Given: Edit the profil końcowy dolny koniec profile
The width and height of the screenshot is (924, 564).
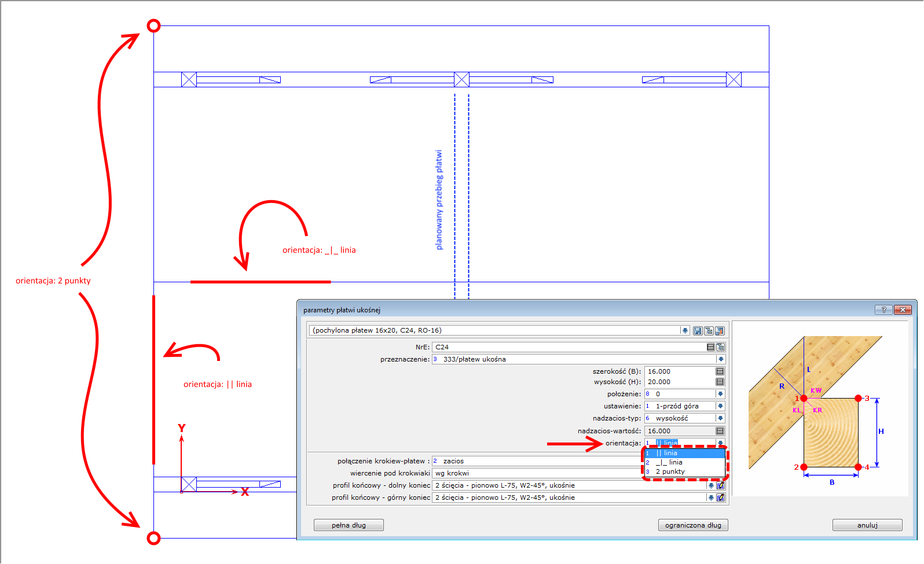Looking at the screenshot, I should point(721,485).
